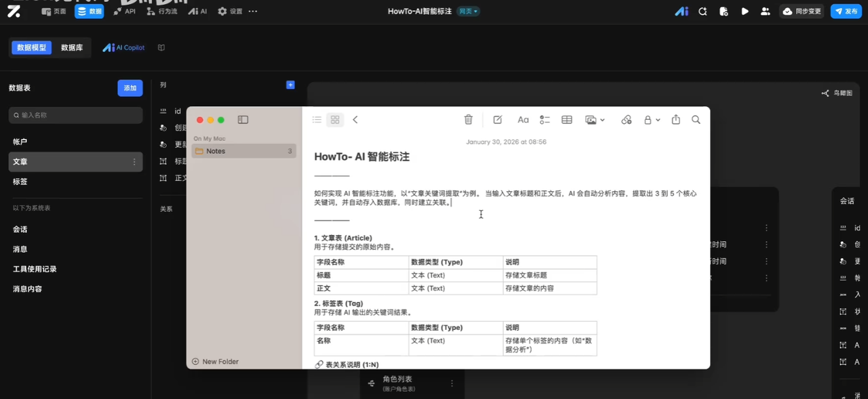Open 设置 settings in top bar

(x=230, y=12)
